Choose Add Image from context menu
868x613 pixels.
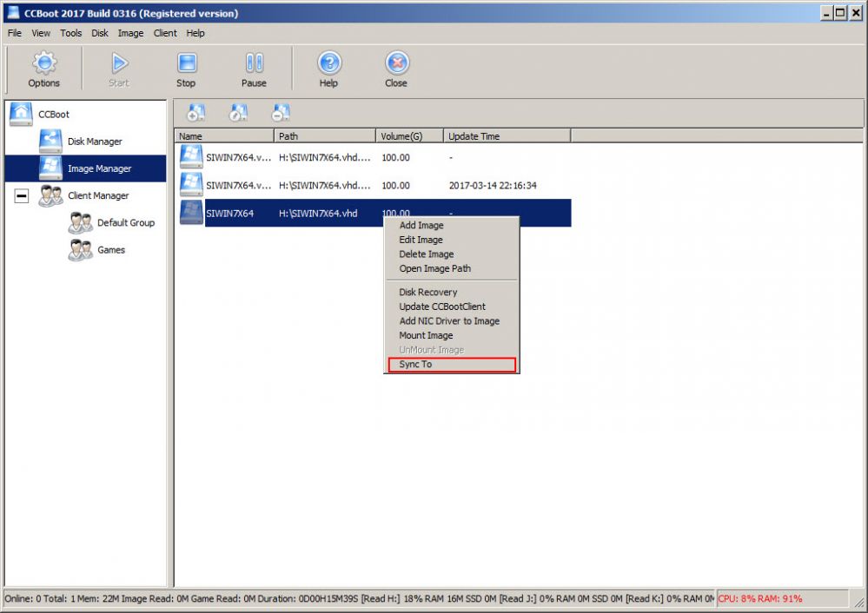pyautogui.click(x=452, y=225)
